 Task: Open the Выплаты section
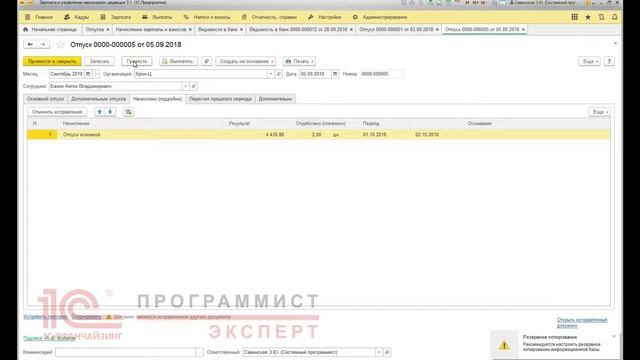click(157, 17)
